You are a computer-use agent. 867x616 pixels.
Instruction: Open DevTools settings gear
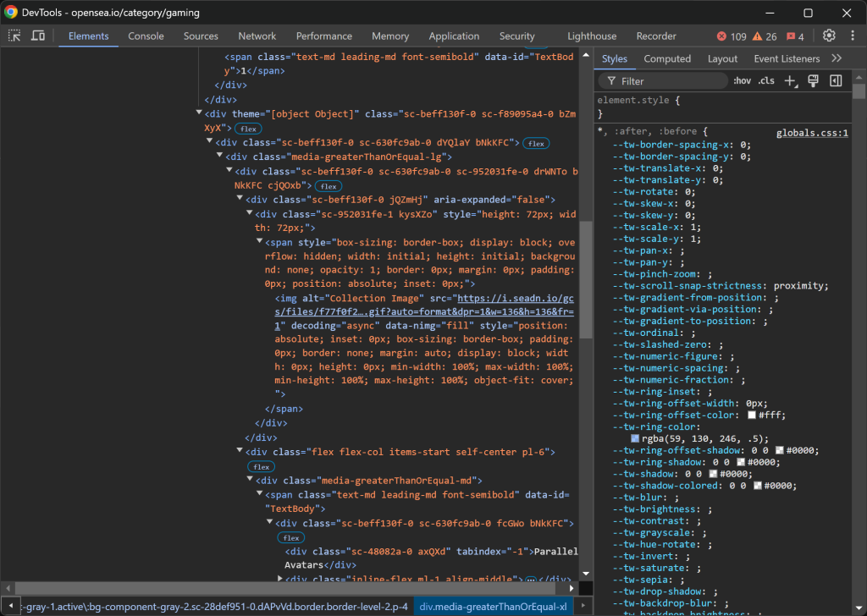pyautogui.click(x=831, y=36)
